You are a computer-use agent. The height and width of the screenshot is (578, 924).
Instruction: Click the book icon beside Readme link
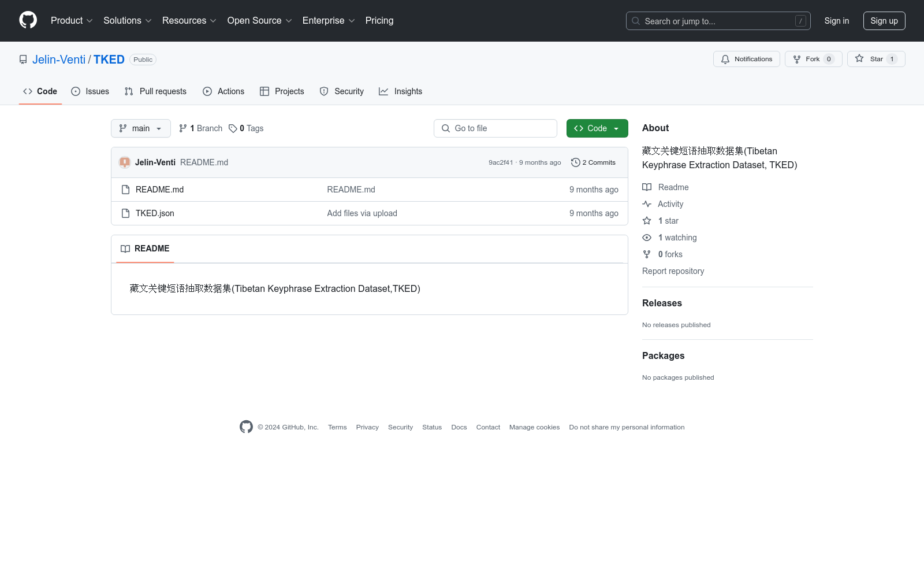[x=647, y=187]
